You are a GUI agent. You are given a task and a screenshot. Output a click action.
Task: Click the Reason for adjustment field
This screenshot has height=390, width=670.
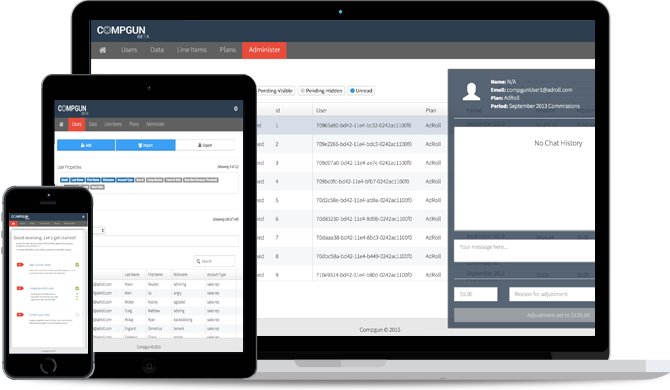click(552, 294)
